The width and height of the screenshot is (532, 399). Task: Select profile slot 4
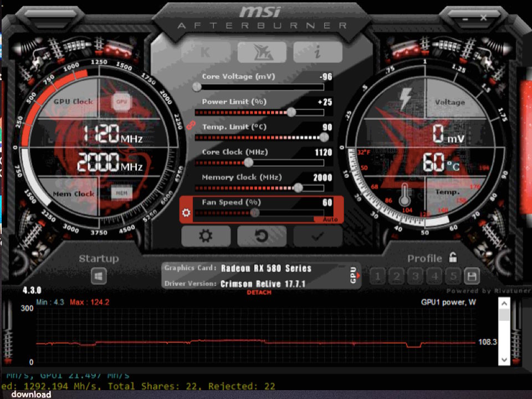[x=434, y=276]
